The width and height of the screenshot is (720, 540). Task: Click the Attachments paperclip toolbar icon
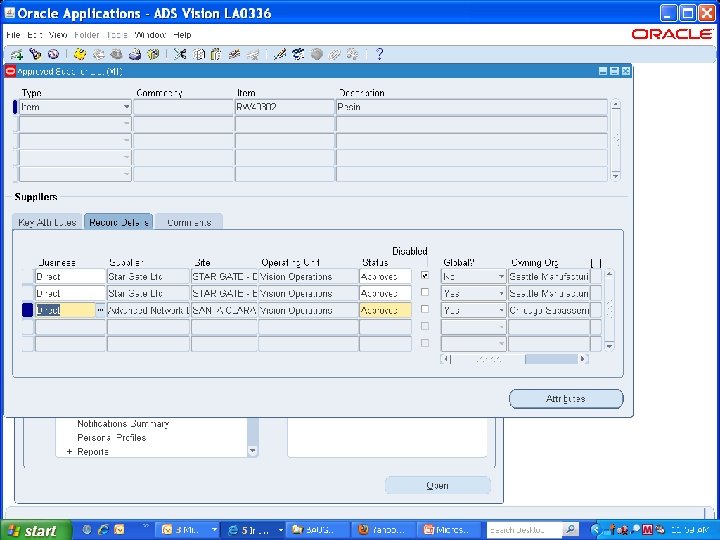point(334,55)
